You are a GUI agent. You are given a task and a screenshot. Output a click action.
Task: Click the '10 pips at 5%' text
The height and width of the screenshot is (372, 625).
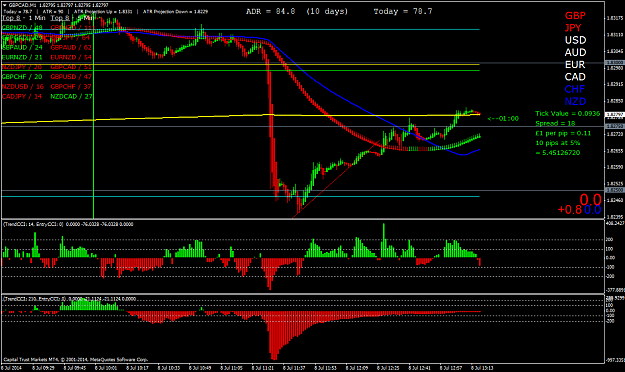[x=558, y=143]
